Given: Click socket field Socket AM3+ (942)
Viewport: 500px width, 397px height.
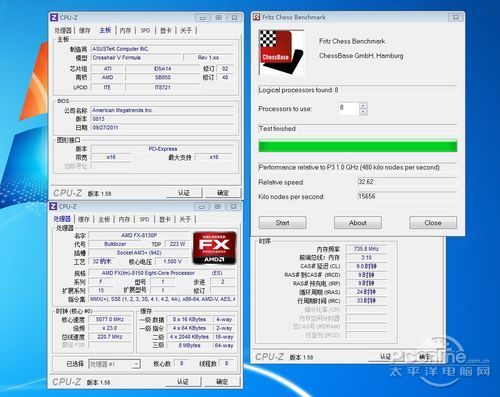Looking at the screenshot, I should tap(139, 253).
